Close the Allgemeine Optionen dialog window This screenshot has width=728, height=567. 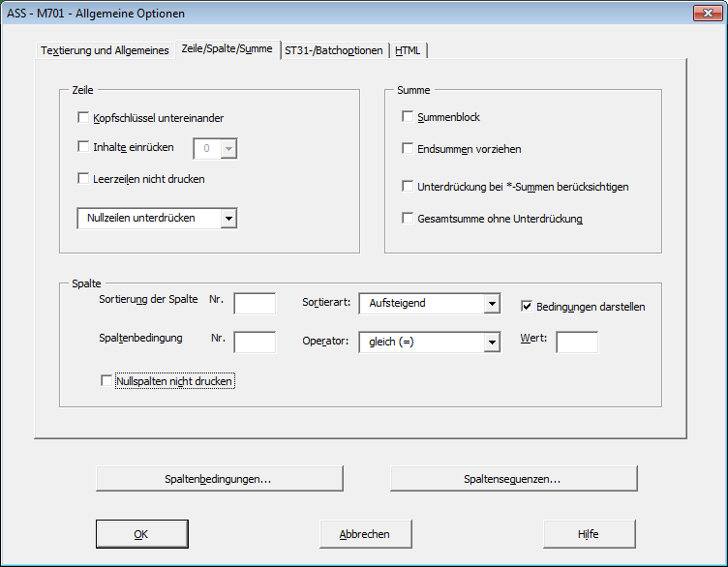(705, 14)
